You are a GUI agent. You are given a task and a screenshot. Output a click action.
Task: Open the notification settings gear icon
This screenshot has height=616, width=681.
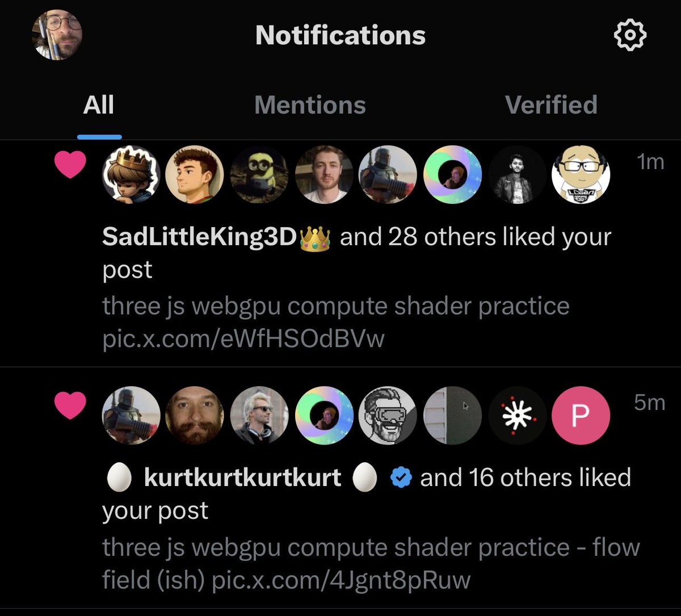pyautogui.click(x=630, y=36)
